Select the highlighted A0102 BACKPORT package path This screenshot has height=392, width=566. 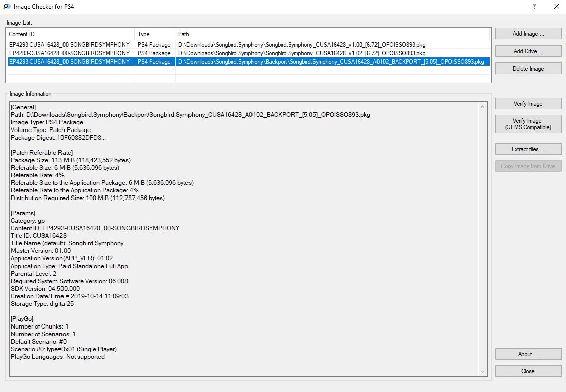pyautogui.click(x=331, y=62)
